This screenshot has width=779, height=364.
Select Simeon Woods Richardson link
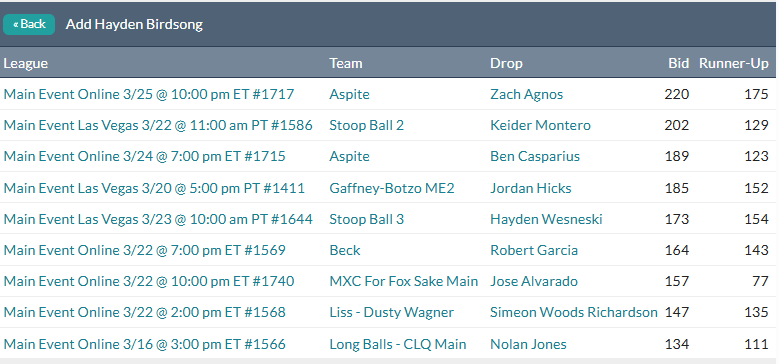click(574, 312)
